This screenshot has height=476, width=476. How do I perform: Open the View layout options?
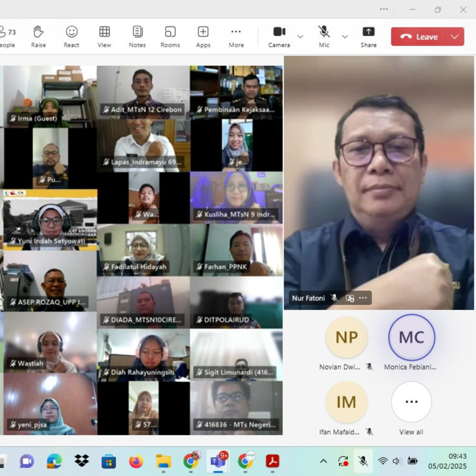pyautogui.click(x=104, y=37)
